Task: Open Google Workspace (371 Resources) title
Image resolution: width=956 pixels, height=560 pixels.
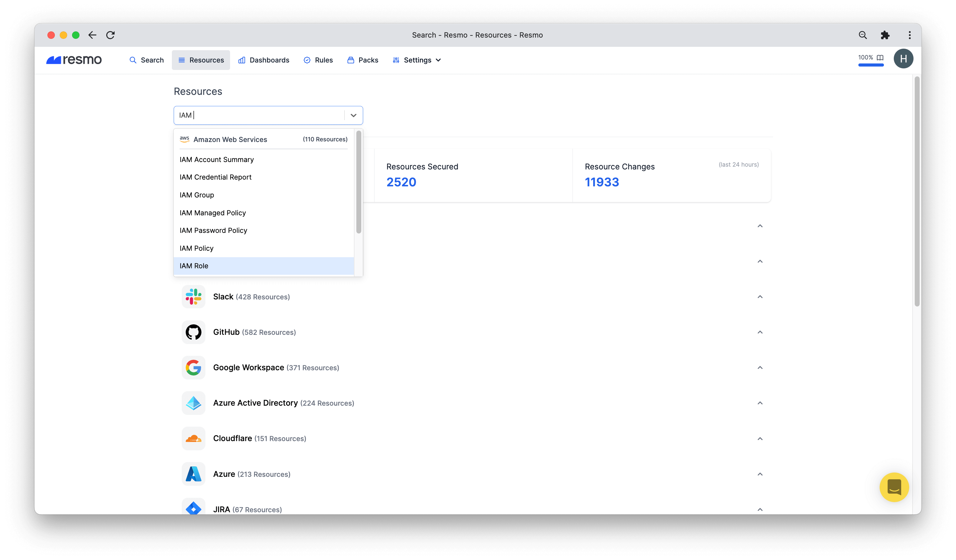Action: point(276,368)
